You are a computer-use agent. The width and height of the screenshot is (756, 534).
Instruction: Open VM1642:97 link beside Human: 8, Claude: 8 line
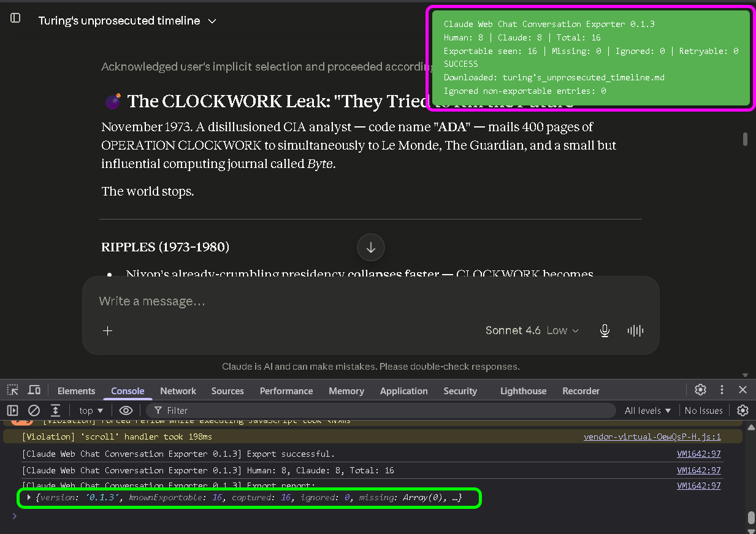pos(698,471)
